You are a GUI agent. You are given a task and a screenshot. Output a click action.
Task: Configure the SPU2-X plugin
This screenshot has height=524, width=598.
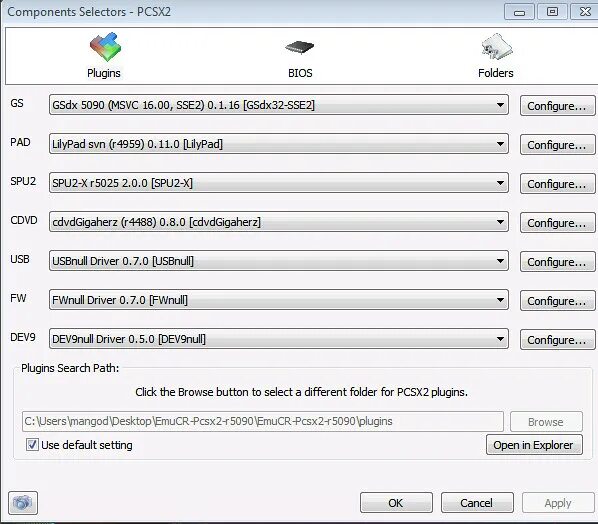pos(557,184)
